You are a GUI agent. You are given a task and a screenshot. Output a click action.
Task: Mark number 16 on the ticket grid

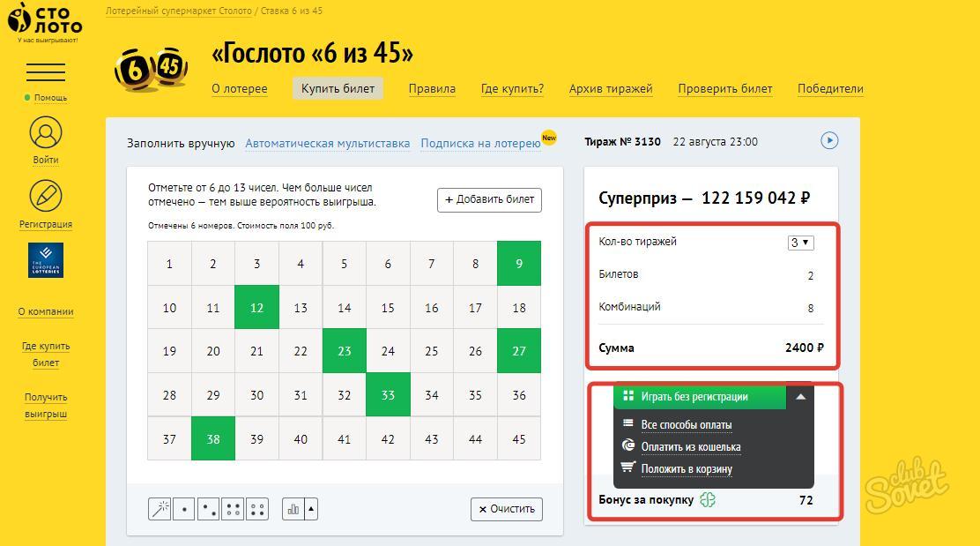coord(432,307)
